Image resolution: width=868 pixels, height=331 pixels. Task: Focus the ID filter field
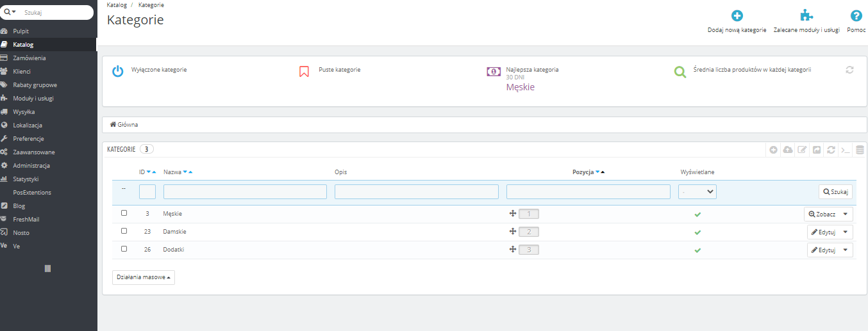147,191
